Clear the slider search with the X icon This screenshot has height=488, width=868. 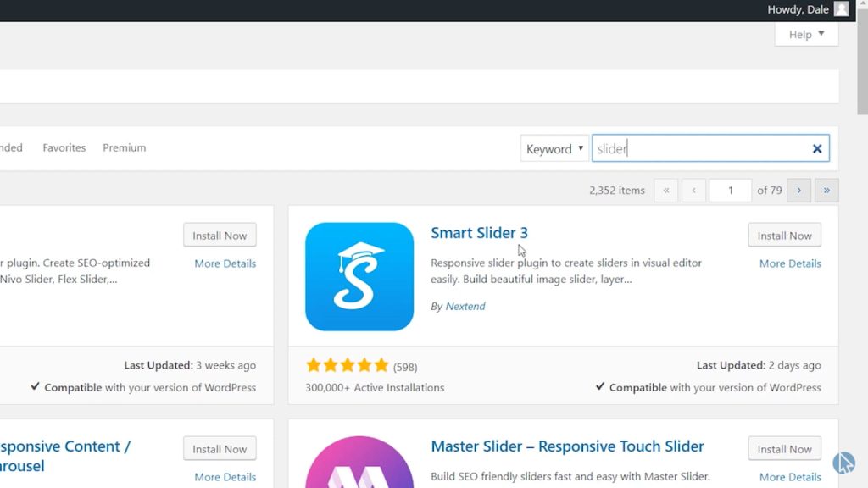click(x=816, y=148)
